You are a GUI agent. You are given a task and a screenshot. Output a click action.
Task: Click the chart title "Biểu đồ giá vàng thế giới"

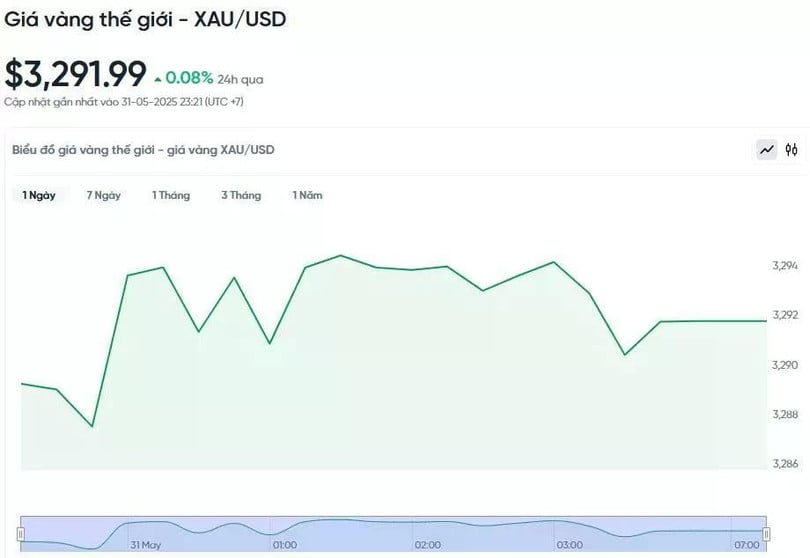point(143,150)
